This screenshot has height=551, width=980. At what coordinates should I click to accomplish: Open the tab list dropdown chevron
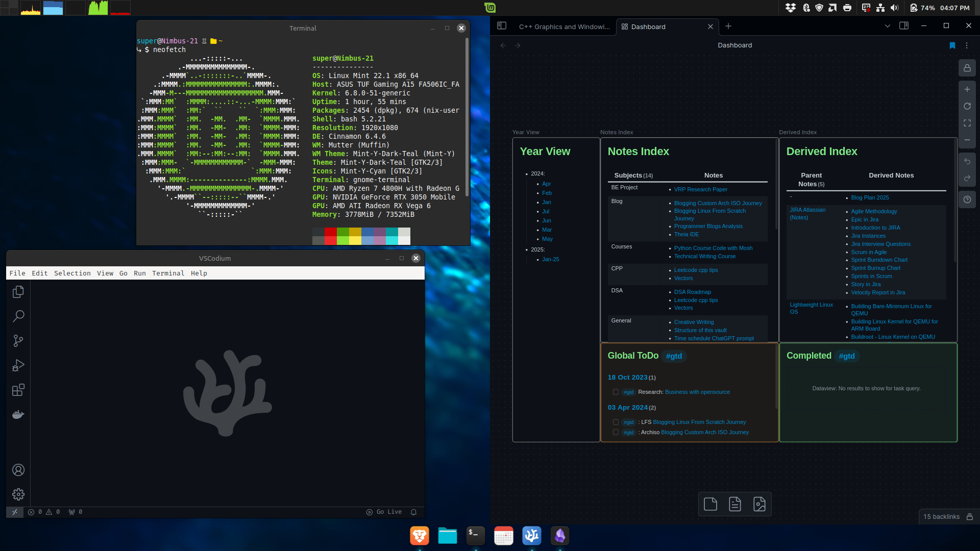(x=888, y=26)
